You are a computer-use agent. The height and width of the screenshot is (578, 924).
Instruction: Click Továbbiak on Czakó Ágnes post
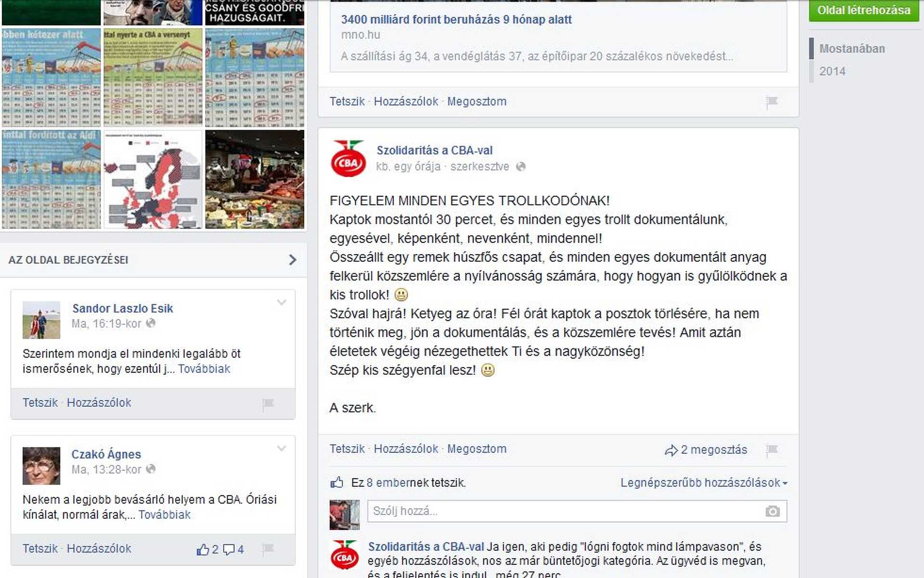(165, 514)
